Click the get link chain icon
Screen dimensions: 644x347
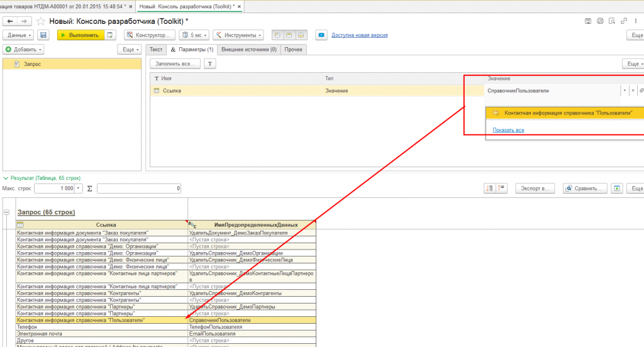[x=623, y=21]
